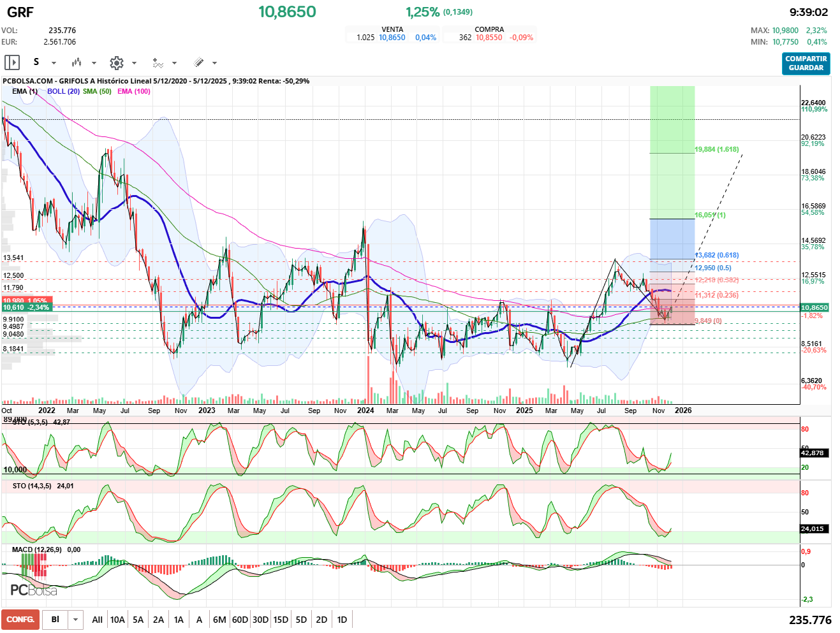
Task: Open the chart settings gear icon
Action: coord(116,62)
